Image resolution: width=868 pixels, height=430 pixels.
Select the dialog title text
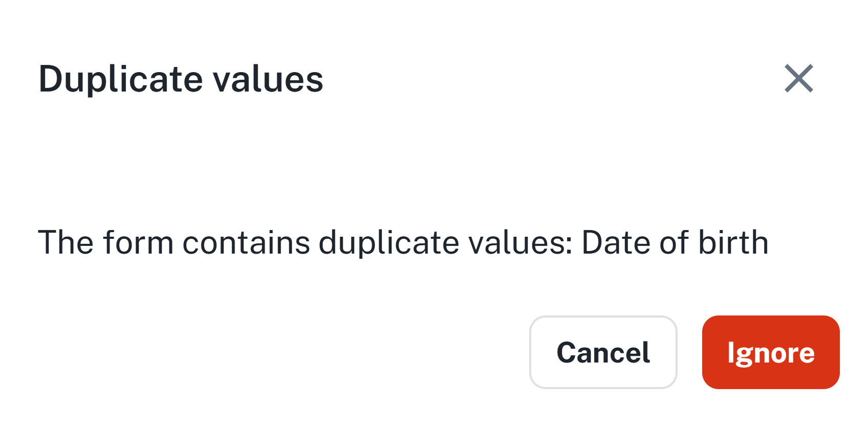(181, 79)
